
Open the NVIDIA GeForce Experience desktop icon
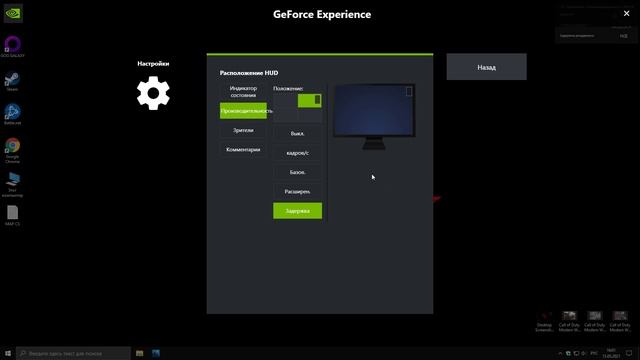[13, 13]
